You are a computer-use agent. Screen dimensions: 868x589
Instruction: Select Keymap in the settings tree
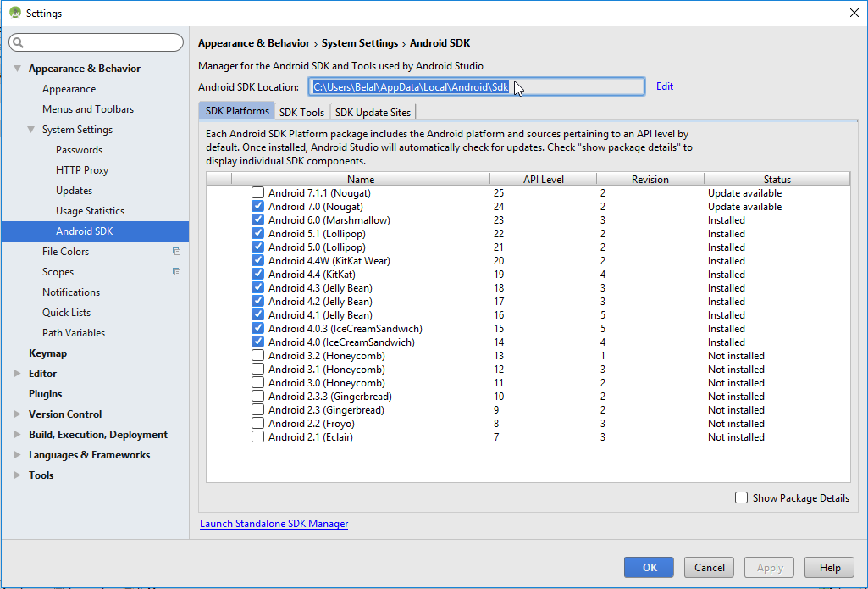(47, 353)
